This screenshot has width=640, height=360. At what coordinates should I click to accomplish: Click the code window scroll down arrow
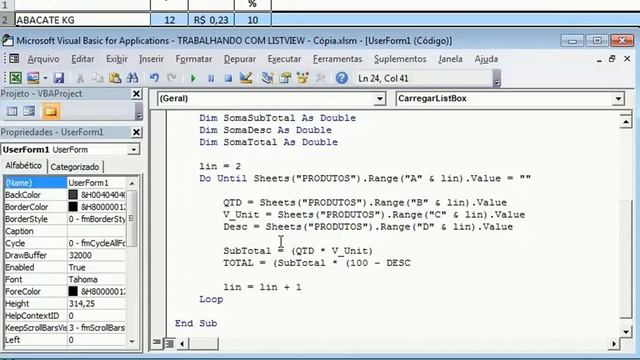click(626, 332)
